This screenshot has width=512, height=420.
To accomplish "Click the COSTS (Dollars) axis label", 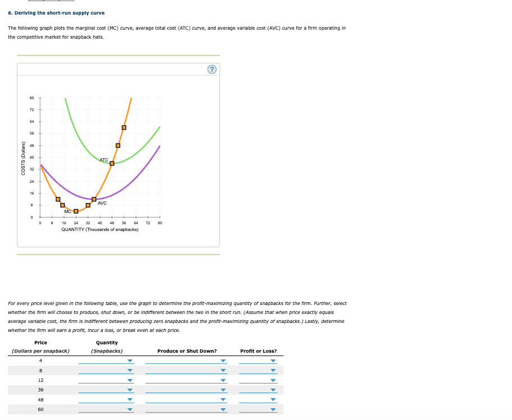I will [x=25, y=157].
